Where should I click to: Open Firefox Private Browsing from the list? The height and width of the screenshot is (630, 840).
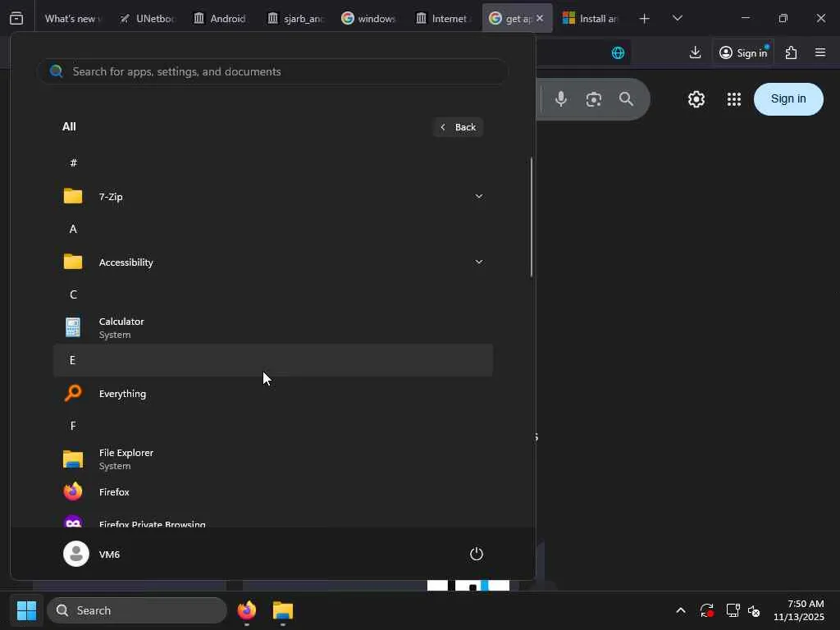[x=273, y=521]
